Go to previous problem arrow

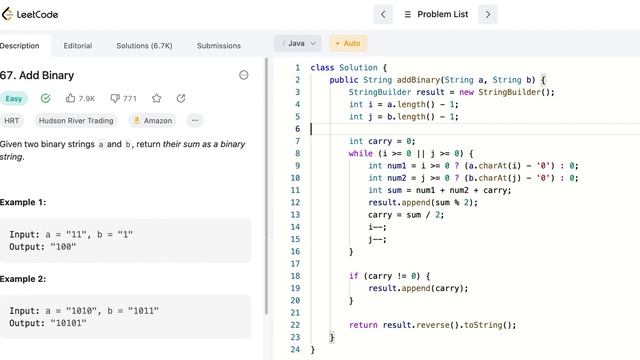[383, 14]
